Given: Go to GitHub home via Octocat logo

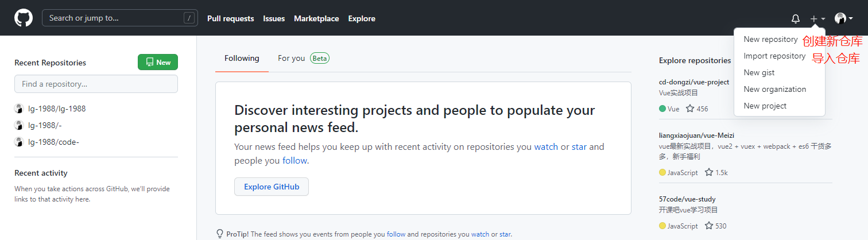Looking at the screenshot, I should click(x=24, y=18).
